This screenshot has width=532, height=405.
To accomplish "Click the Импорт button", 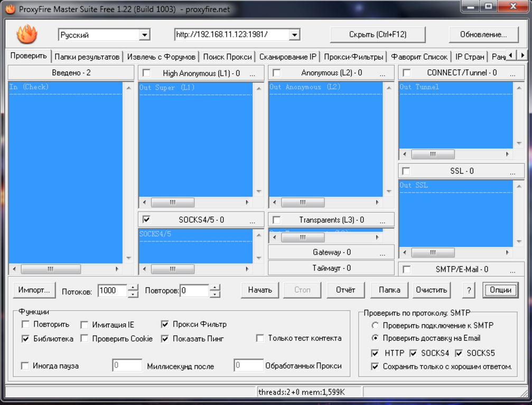I will click(x=34, y=290).
